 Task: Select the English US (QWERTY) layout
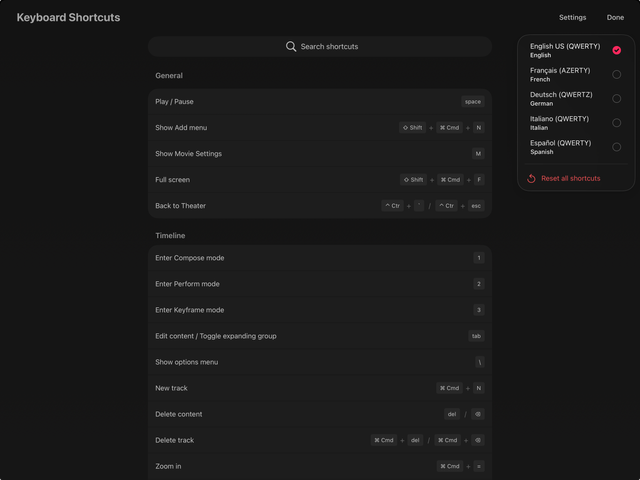tap(575, 50)
